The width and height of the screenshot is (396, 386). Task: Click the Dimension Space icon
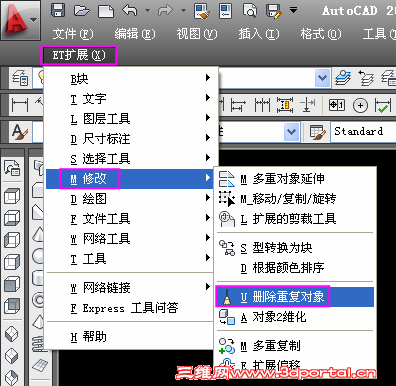(x=285, y=105)
